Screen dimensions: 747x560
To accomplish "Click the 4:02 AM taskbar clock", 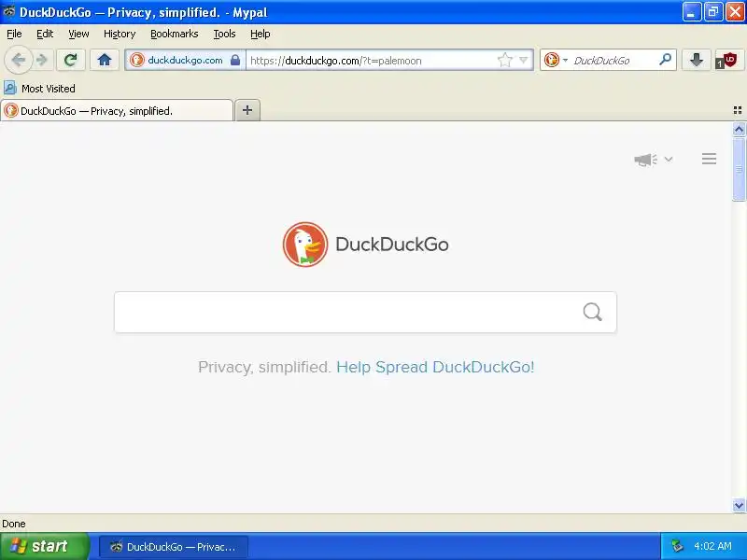I will click(x=712, y=546).
